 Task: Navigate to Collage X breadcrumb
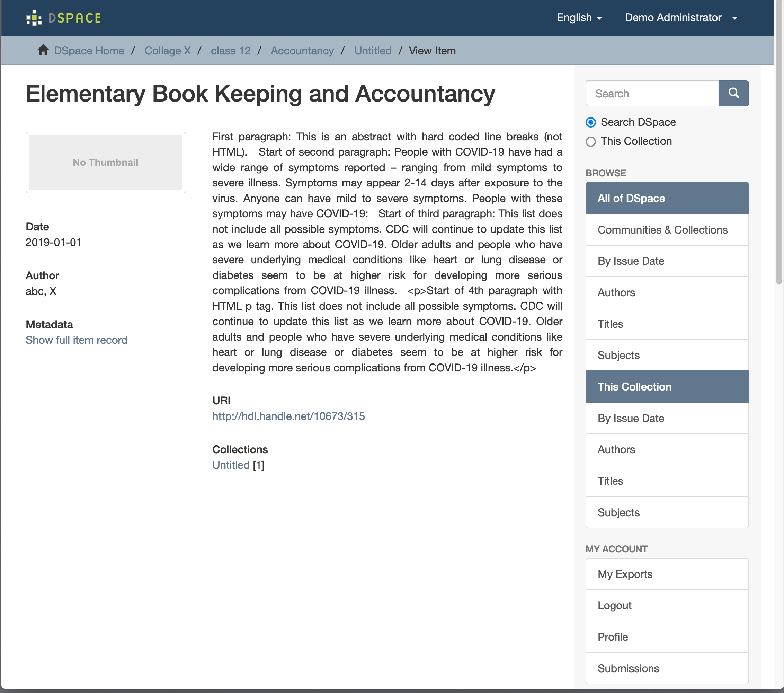tap(167, 51)
